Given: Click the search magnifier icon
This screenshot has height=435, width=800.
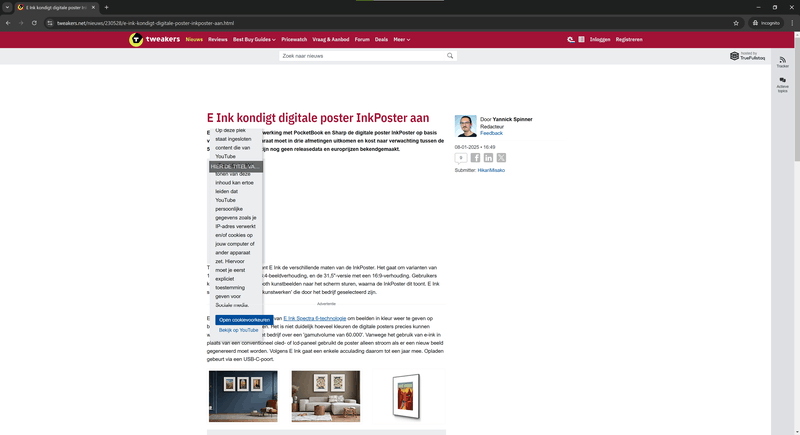Looking at the screenshot, I should [450, 56].
